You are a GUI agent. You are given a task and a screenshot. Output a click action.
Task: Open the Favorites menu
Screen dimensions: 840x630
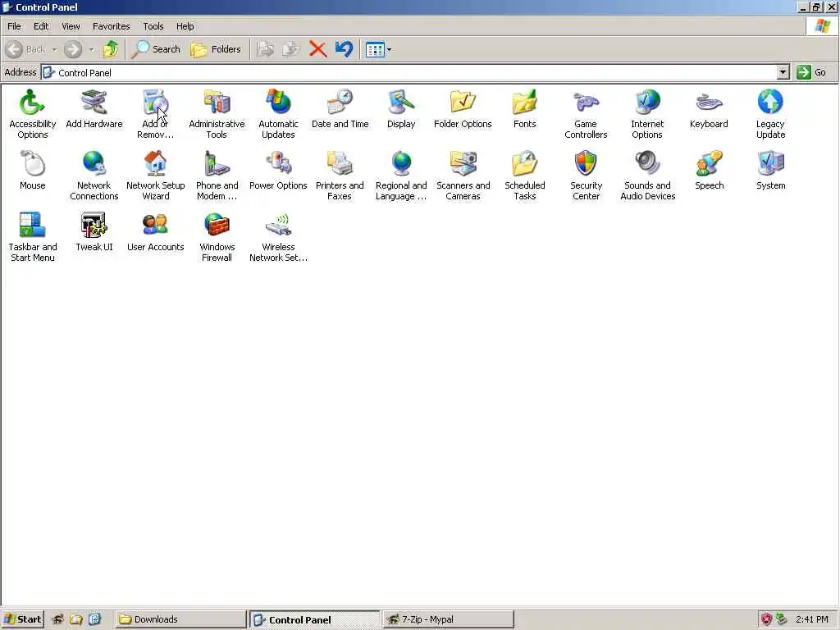click(x=111, y=26)
